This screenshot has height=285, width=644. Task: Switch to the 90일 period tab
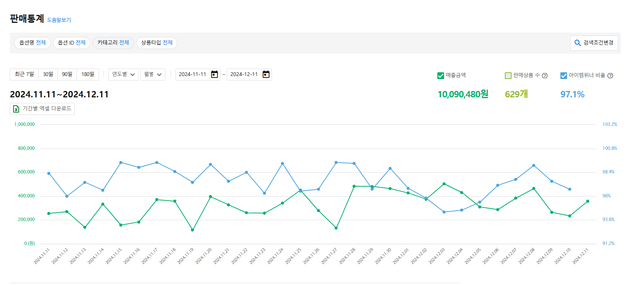click(x=67, y=75)
